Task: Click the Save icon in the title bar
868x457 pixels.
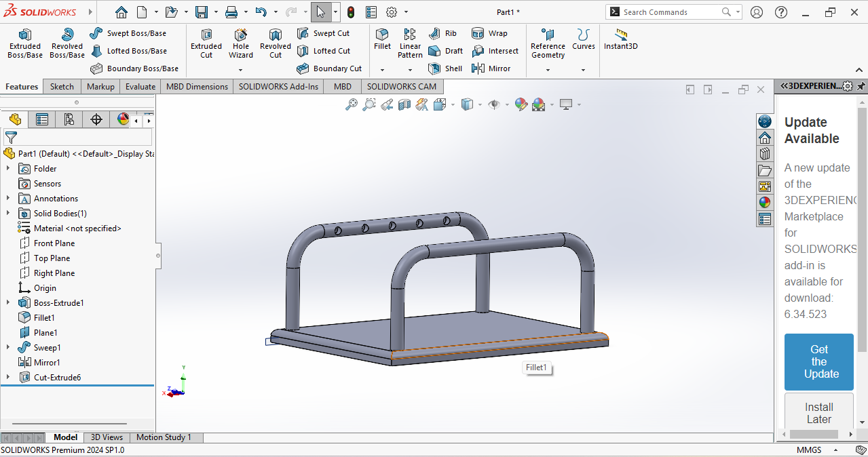Action: (x=202, y=12)
